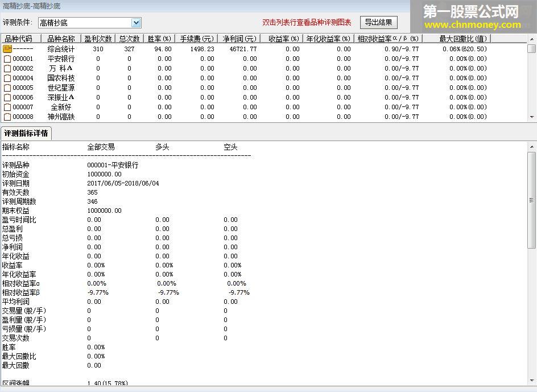This screenshot has height=392, width=537.
Task: Click stock code 000007
Action: click(23, 108)
